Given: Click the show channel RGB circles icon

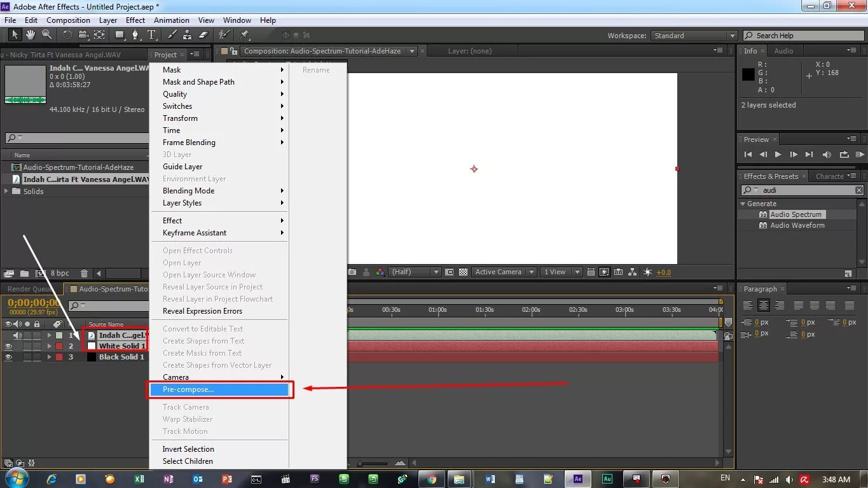Looking at the screenshot, I should [380, 272].
